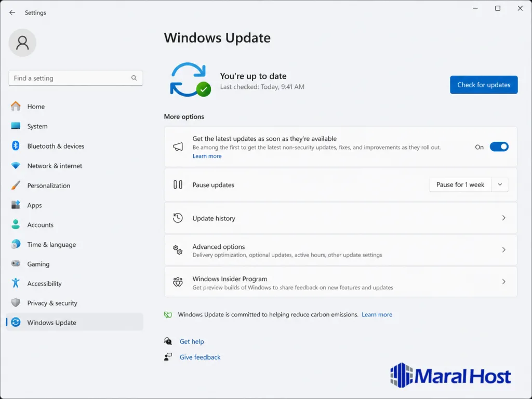
Task: Click 'Advanced options' label text
Action: (219, 247)
